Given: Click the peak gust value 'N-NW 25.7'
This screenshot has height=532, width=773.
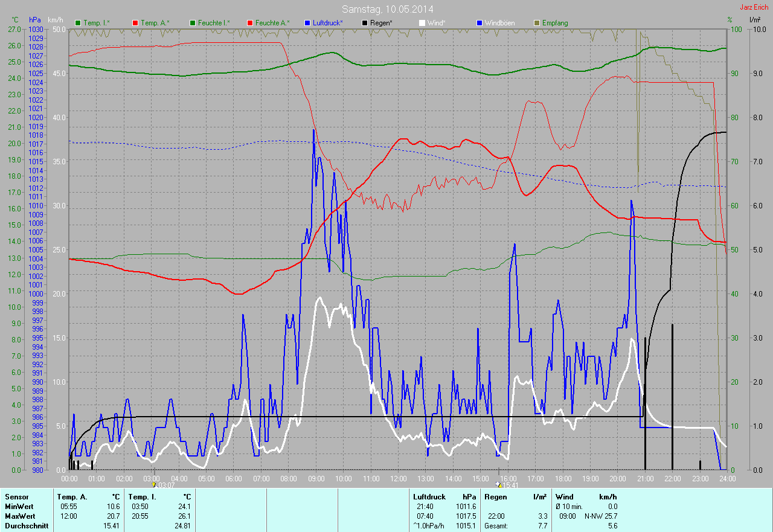Looking at the screenshot, I should [601, 516].
